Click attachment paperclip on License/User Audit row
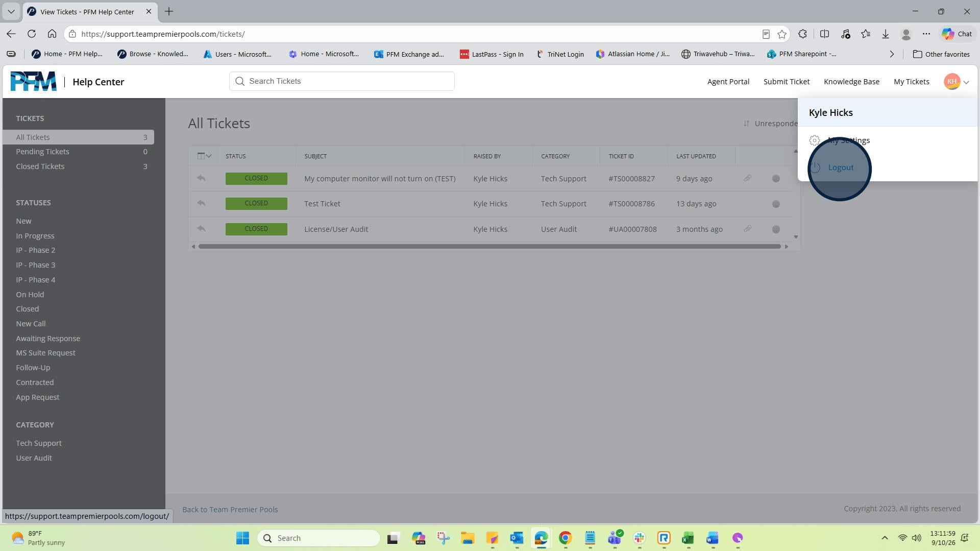Image resolution: width=980 pixels, height=551 pixels. coord(747,229)
